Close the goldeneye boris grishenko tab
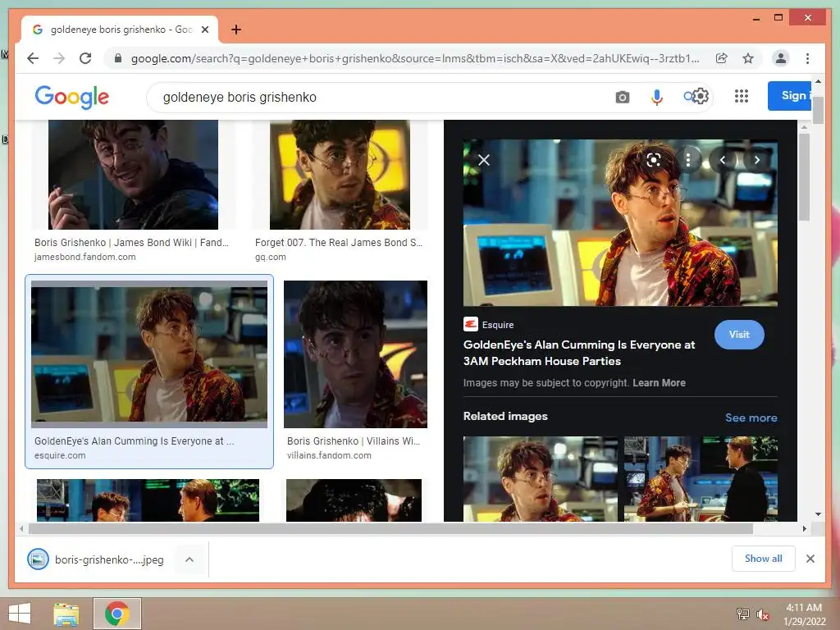This screenshot has width=840, height=630. [204, 30]
